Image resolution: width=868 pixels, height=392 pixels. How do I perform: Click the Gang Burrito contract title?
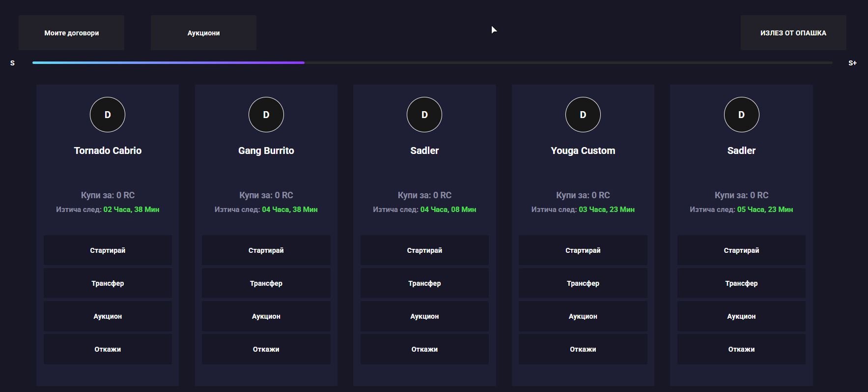[x=266, y=151]
